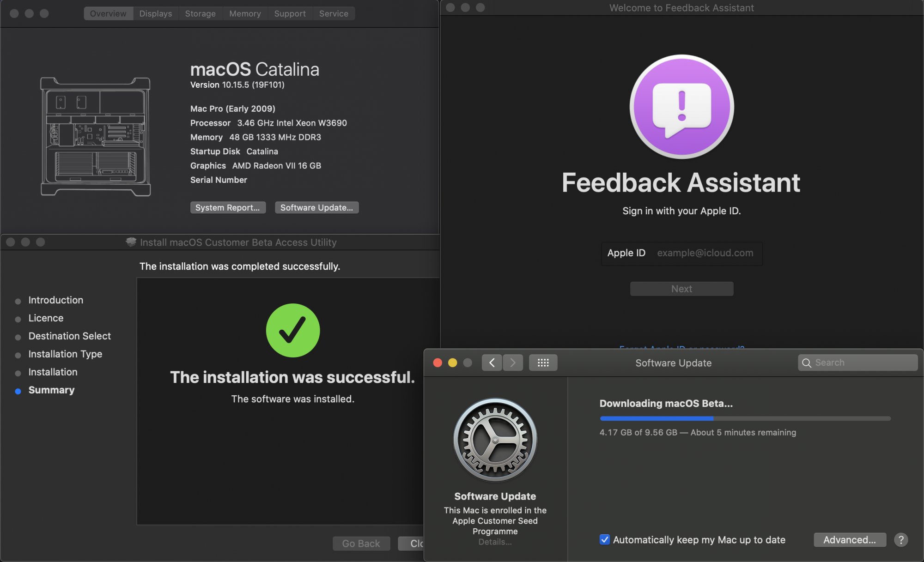This screenshot has width=924, height=562.
Task: Click the System Report... button
Action: tap(228, 208)
